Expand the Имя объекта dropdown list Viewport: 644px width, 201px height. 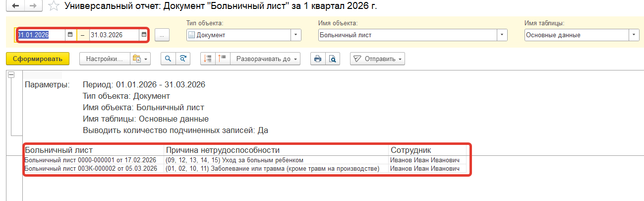coord(502,35)
